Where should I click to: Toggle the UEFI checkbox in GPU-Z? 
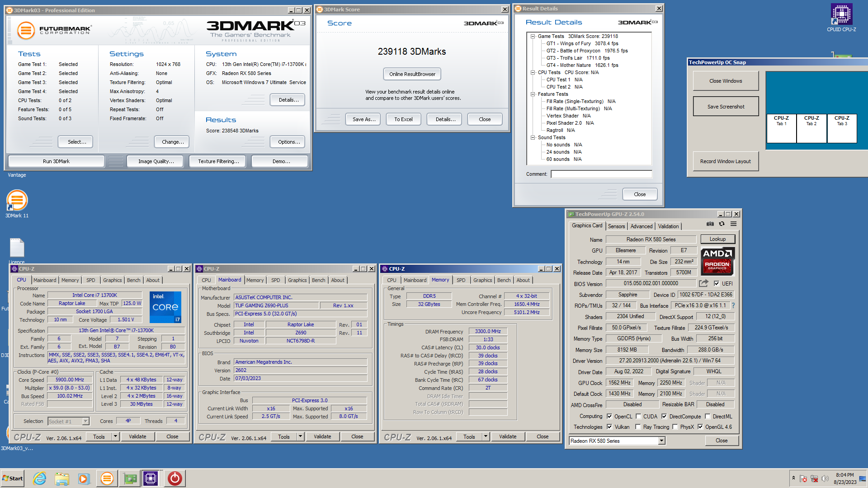pyautogui.click(x=717, y=284)
